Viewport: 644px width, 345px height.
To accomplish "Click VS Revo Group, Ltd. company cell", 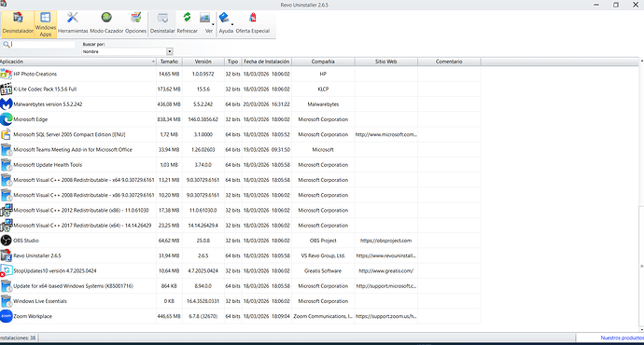I will click(x=323, y=255).
